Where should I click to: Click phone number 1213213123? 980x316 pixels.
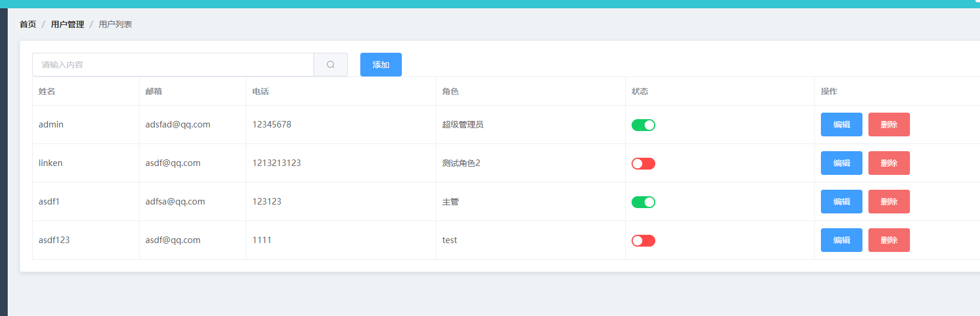click(x=277, y=163)
